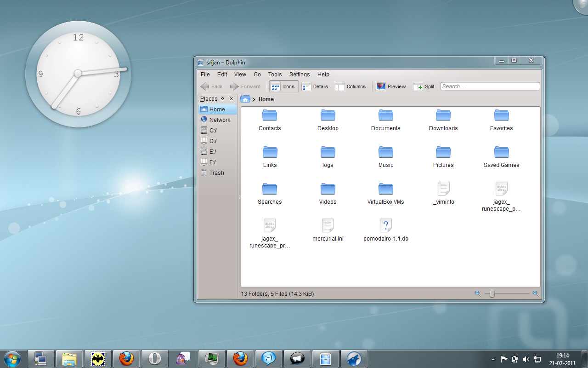Launch Pidgin messenger from the taskbar

(183, 358)
